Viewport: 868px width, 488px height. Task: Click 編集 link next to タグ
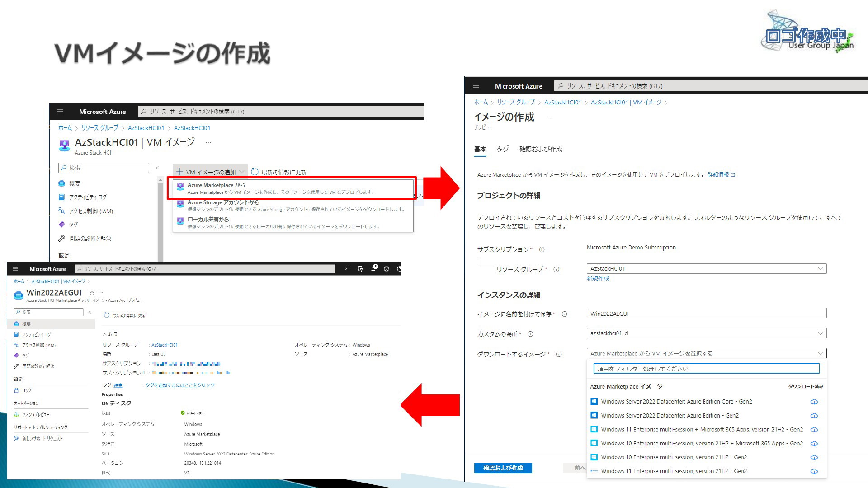point(118,385)
